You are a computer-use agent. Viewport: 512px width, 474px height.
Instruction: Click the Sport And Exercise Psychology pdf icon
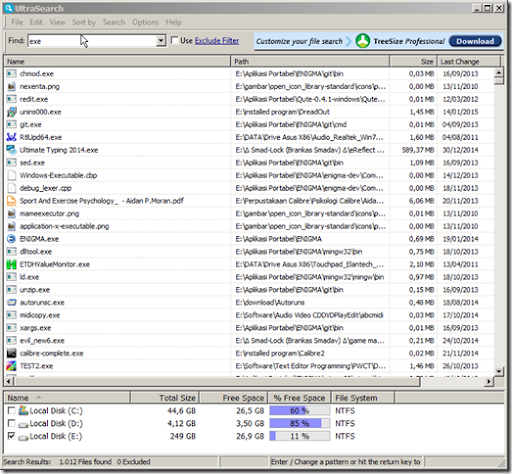11,200
